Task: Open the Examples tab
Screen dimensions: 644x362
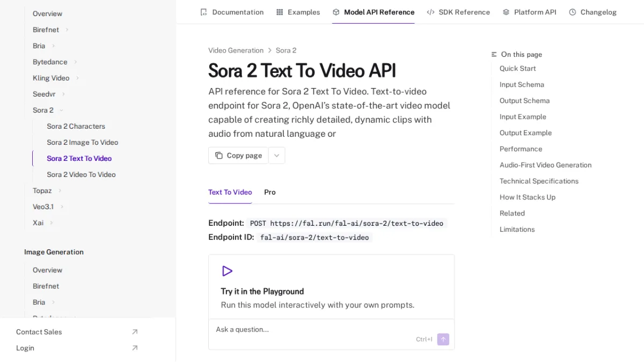Action: 298,12
